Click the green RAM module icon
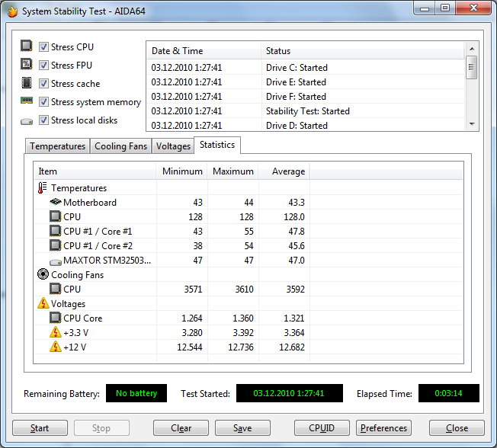 tap(27, 101)
